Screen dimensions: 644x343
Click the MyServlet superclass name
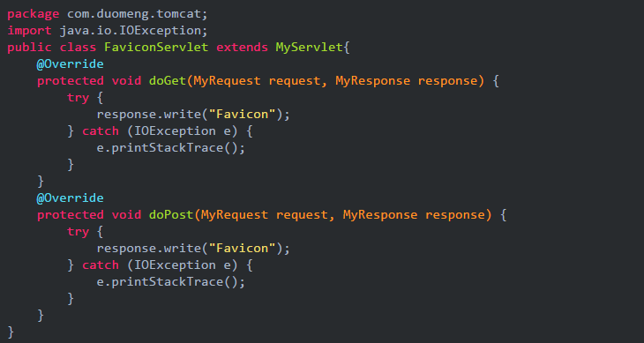309,48
